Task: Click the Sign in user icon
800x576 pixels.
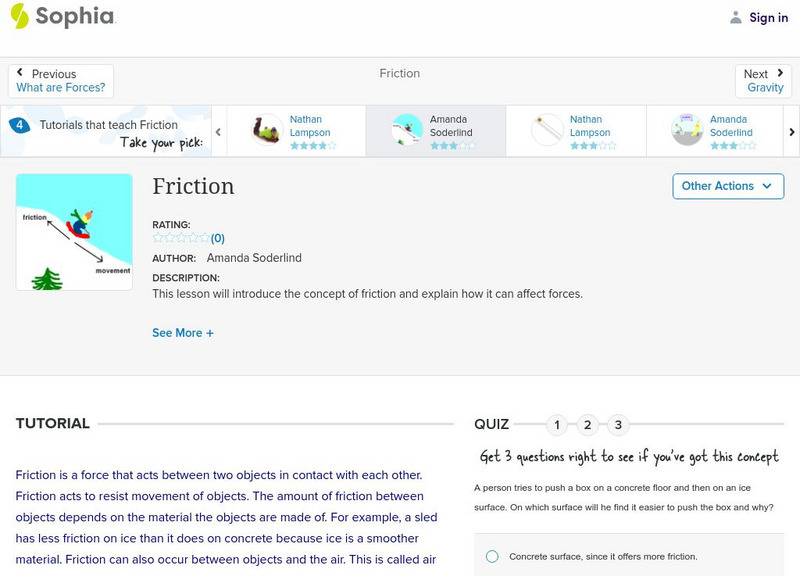Action: 736,17
